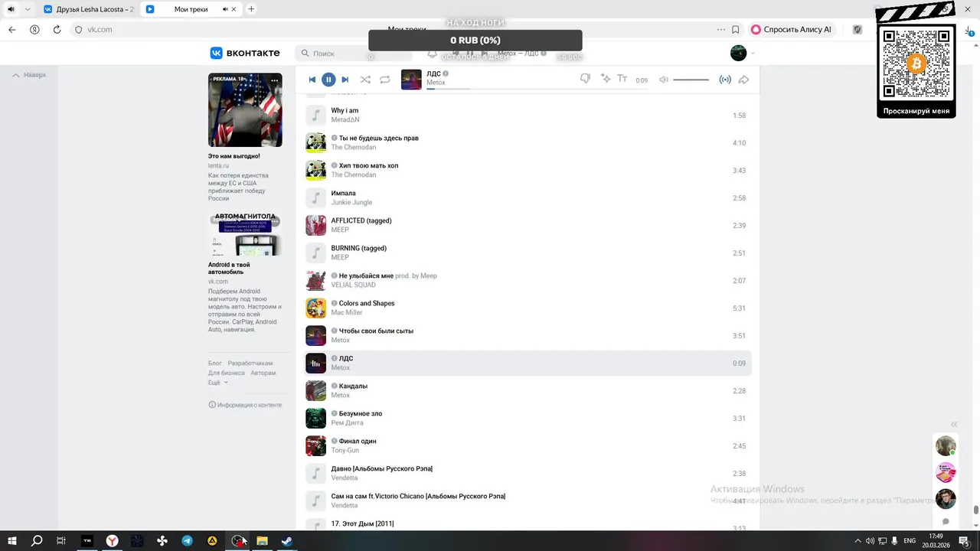Toggle repeat mode in player
Image resolution: width=980 pixels, height=551 pixels.
385,80
